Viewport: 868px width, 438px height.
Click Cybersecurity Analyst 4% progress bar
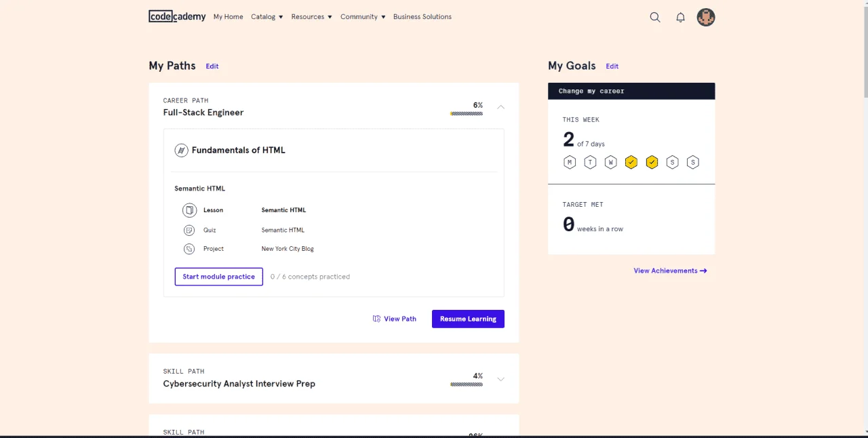click(467, 384)
